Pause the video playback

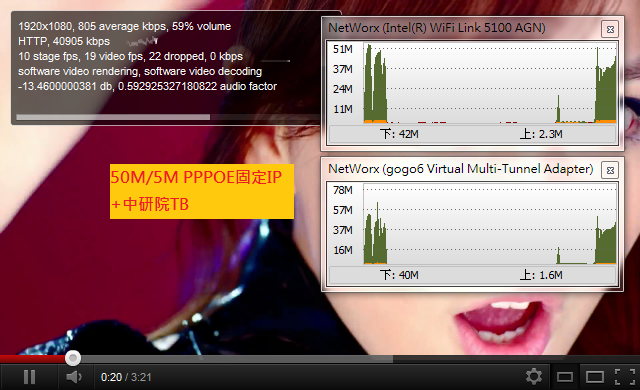tap(29, 377)
